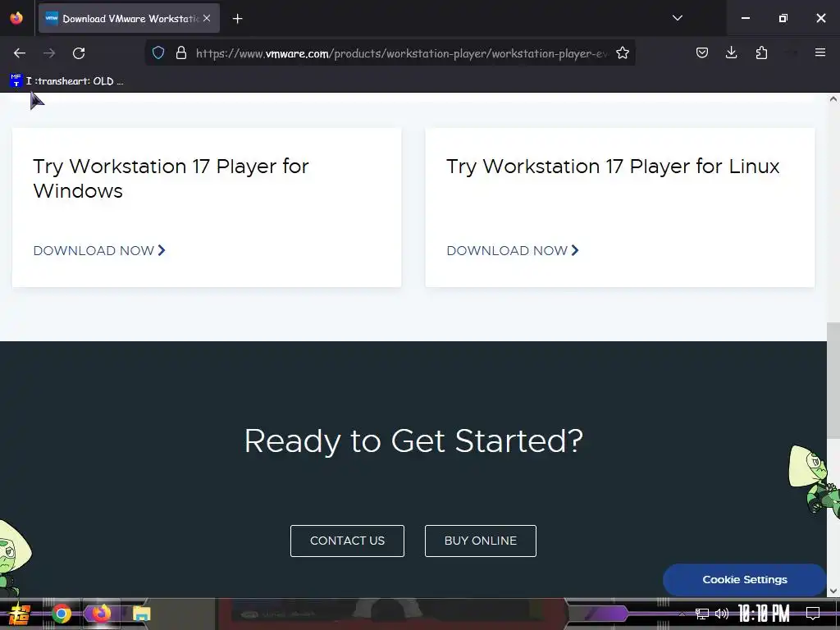This screenshot has height=630, width=840.
Task: Open the Firefox downloads panel
Action: (x=731, y=52)
